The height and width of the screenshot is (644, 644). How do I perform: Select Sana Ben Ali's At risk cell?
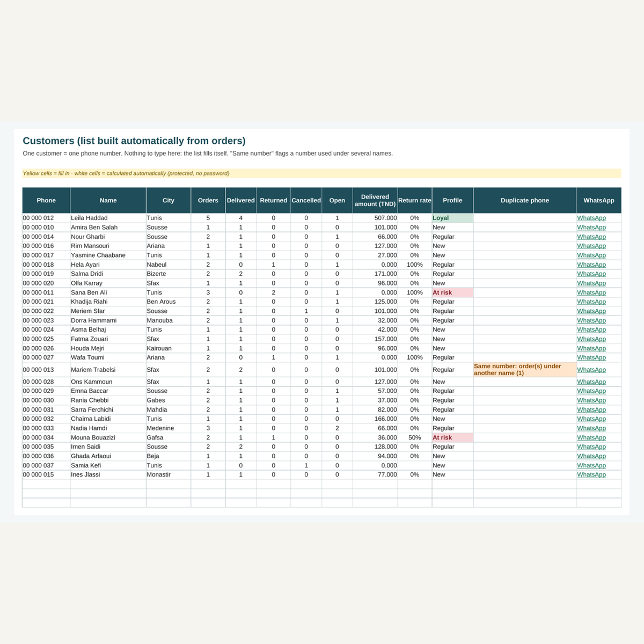(x=452, y=292)
